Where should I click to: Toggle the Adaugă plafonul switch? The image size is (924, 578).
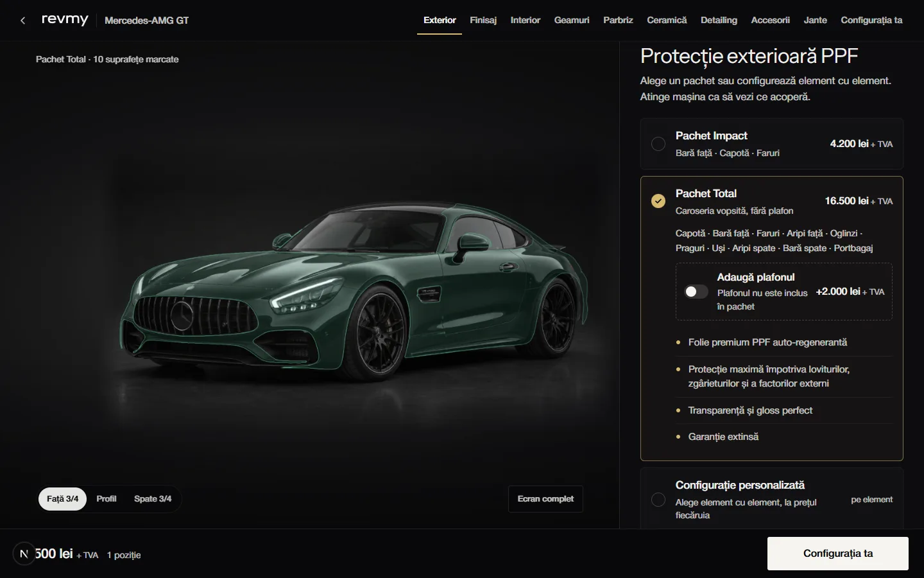[x=696, y=292]
